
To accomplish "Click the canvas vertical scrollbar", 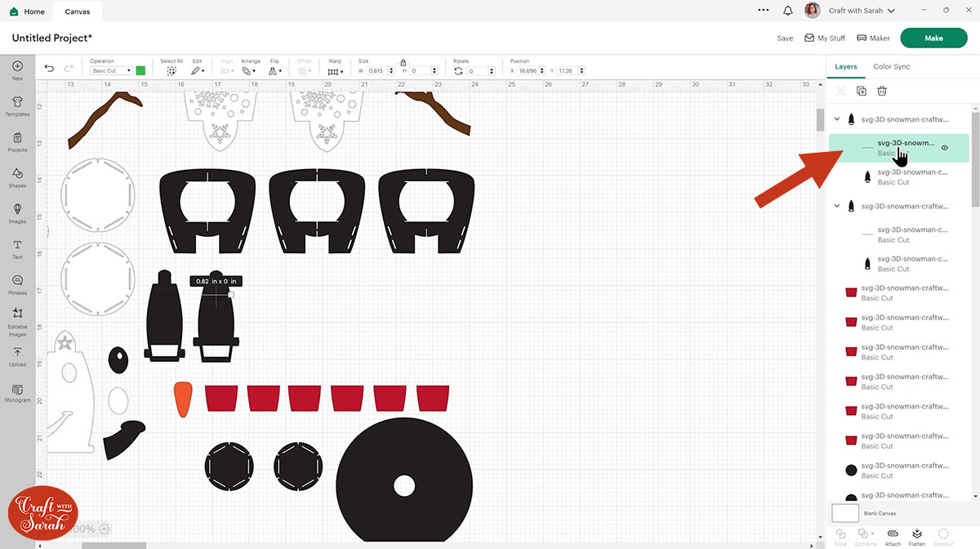I will pyautogui.click(x=820, y=120).
